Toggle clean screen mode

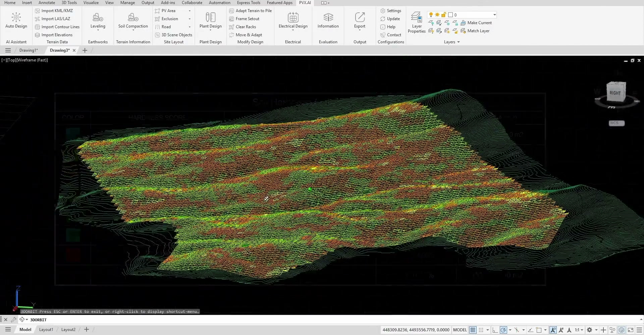(631, 330)
